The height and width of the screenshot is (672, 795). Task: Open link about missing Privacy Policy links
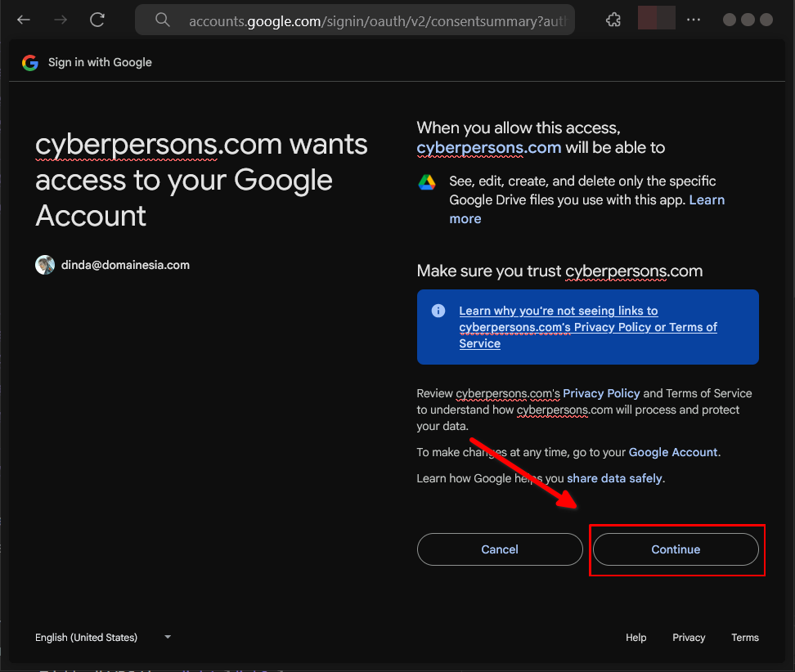tap(587, 327)
